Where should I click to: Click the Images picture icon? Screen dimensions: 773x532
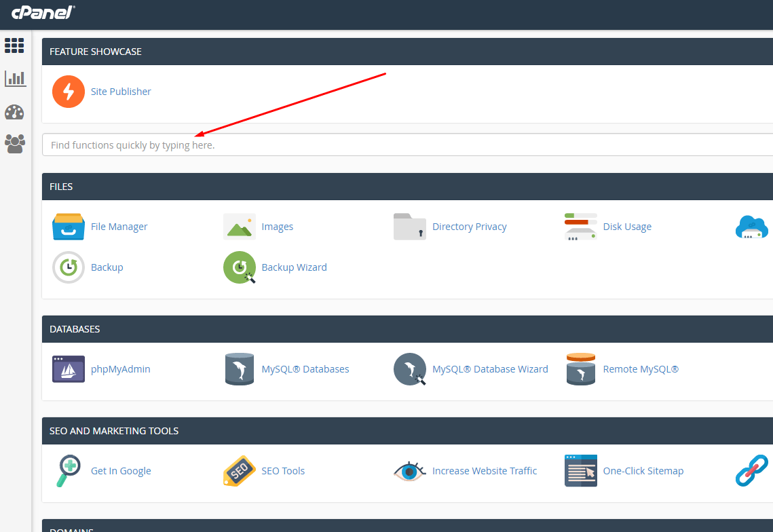[240, 227]
